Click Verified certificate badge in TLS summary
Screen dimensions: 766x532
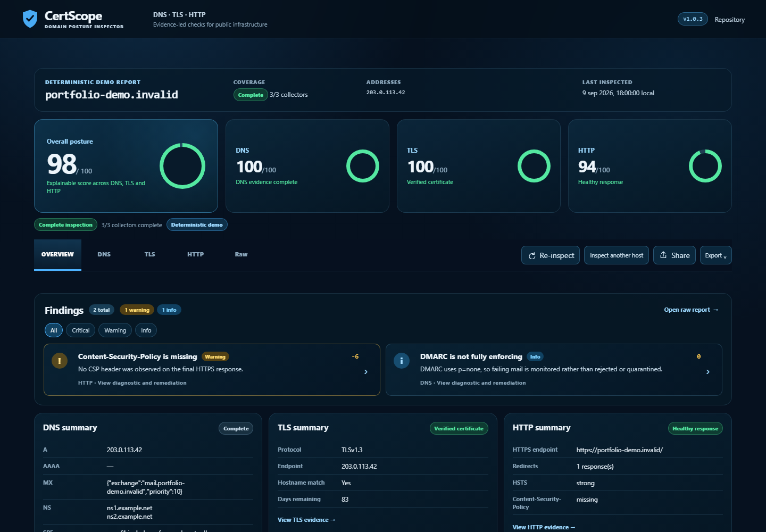459,428
